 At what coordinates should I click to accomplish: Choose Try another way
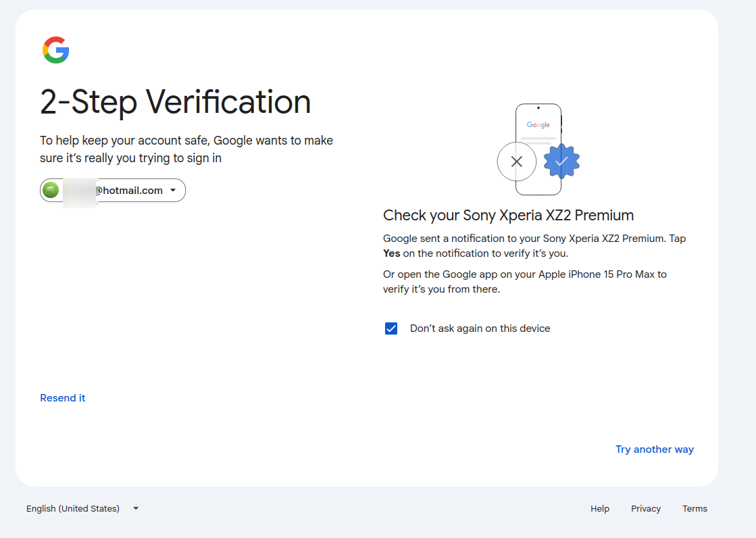(654, 449)
